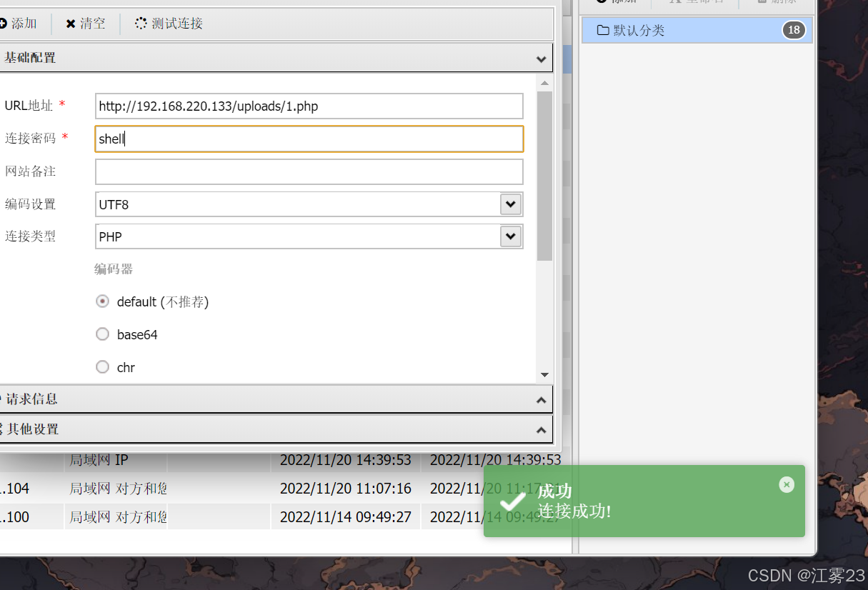Screen dimensions: 868x590
Task: Click the delete (删除) trash icon
Action: pos(762,2)
